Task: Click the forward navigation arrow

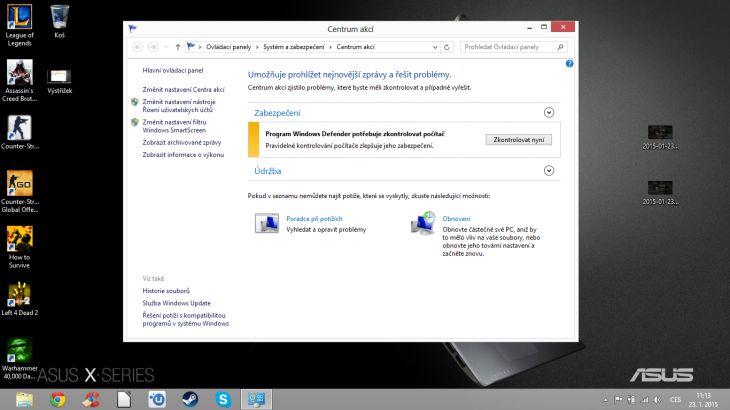Action: 153,47
